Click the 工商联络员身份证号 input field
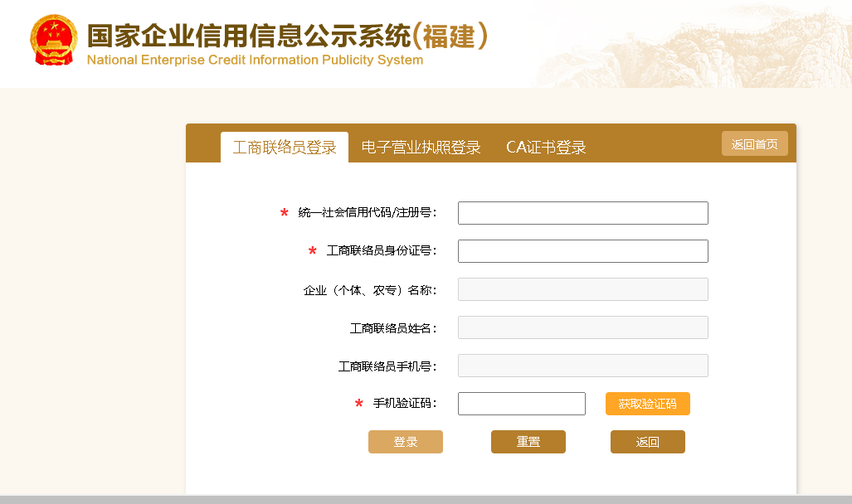Image resolution: width=852 pixels, height=504 pixels. click(582, 250)
